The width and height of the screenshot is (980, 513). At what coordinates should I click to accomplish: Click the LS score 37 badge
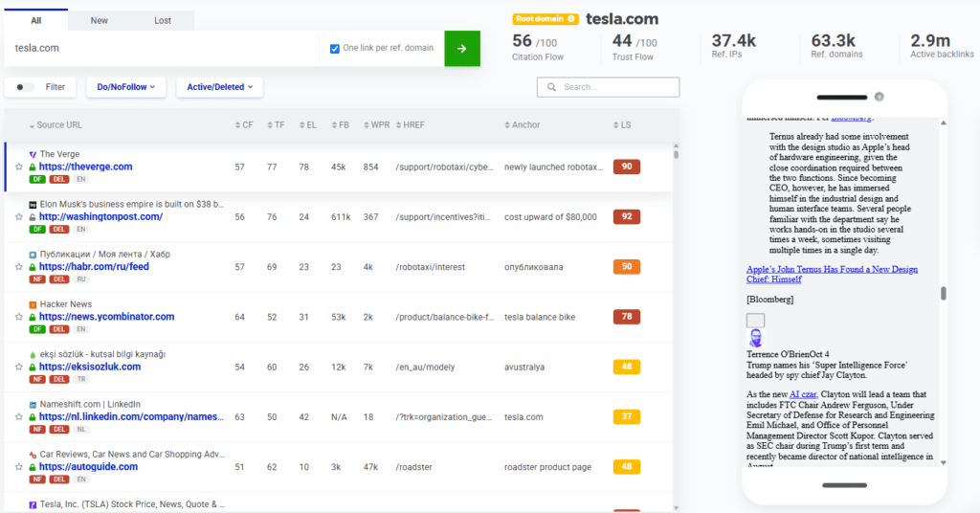pos(627,416)
